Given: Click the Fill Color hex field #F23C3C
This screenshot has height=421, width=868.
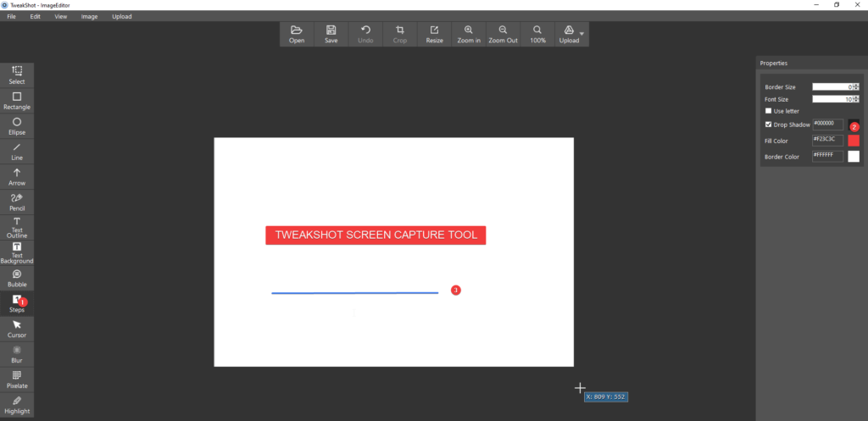Looking at the screenshot, I should pos(827,141).
